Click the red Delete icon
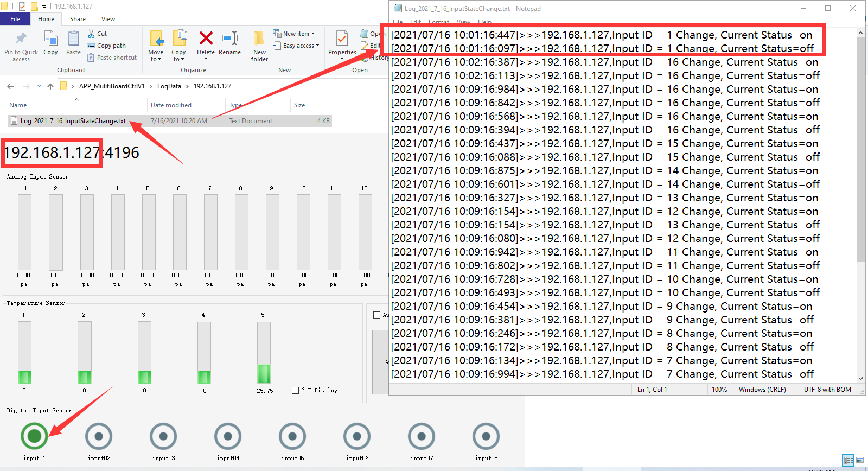868x471 pixels. pos(206,39)
